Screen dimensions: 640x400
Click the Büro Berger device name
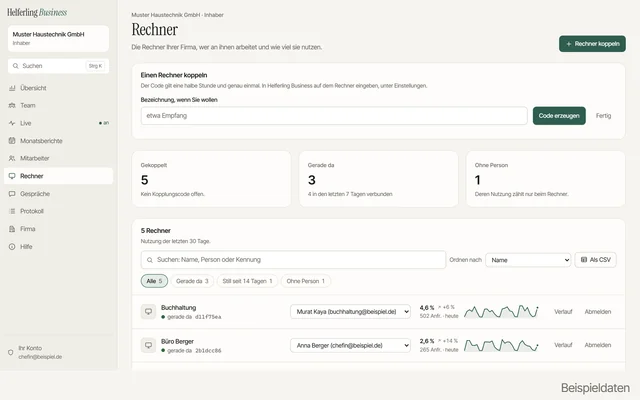[177, 342]
